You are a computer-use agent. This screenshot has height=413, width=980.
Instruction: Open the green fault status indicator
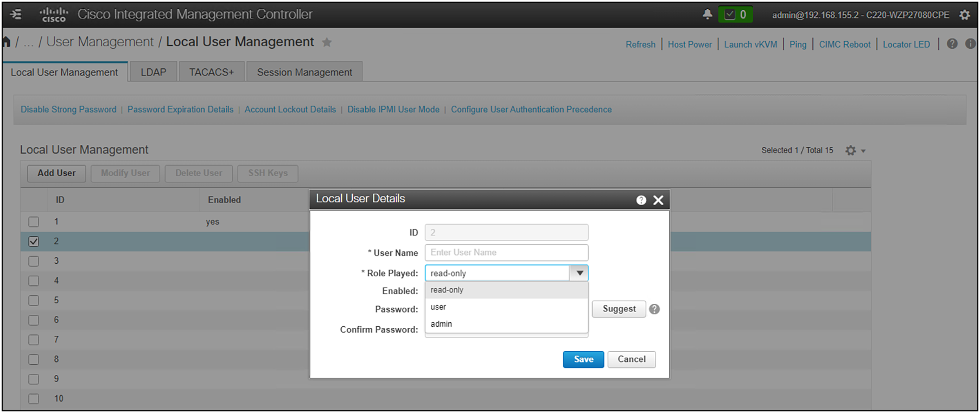[735, 15]
